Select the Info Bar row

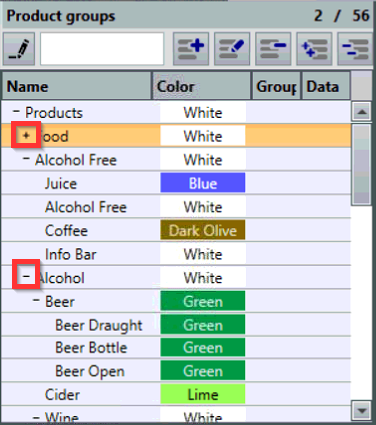[176, 254]
